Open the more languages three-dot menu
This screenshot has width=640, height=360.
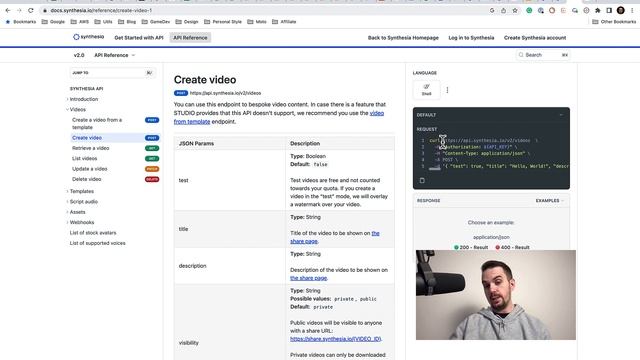click(x=447, y=90)
